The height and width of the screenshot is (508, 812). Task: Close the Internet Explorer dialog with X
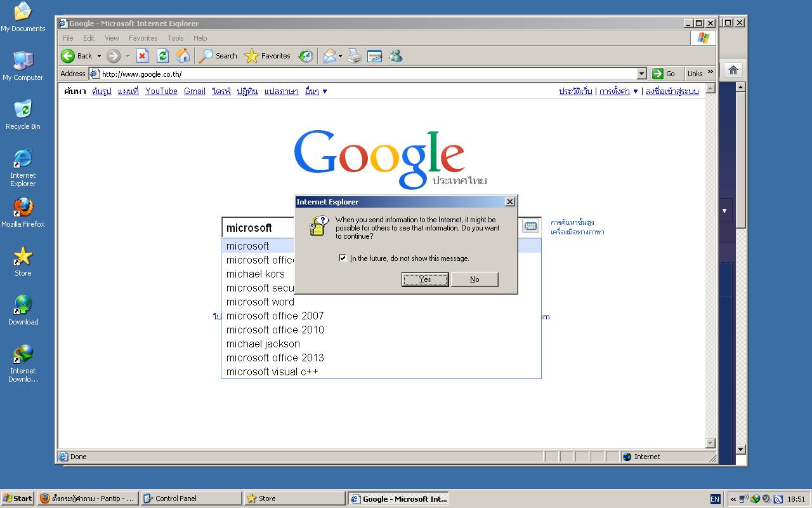[509, 201]
